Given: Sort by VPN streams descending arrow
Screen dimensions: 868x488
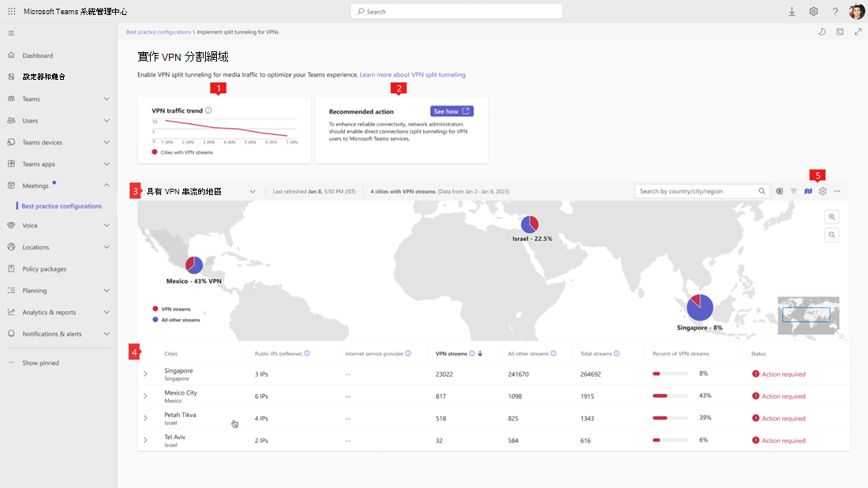Looking at the screenshot, I should click(480, 354).
